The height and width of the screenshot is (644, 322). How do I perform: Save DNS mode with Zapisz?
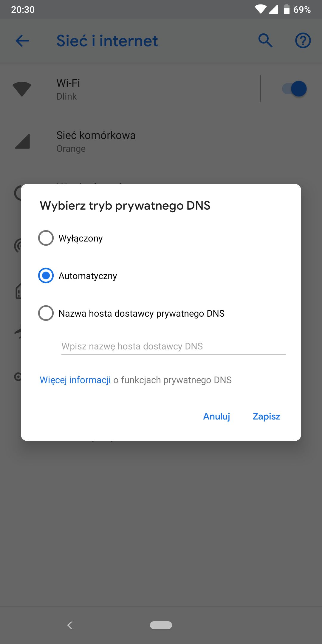pyautogui.click(x=267, y=416)
